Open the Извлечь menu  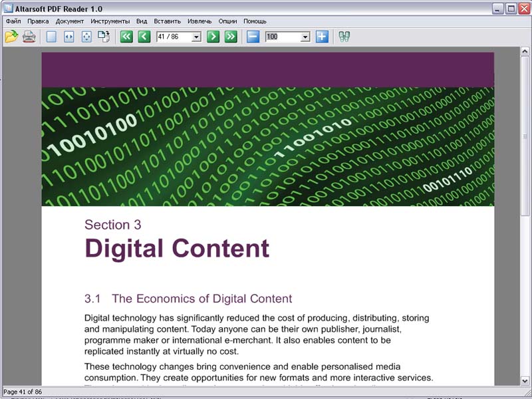point(199,21)
